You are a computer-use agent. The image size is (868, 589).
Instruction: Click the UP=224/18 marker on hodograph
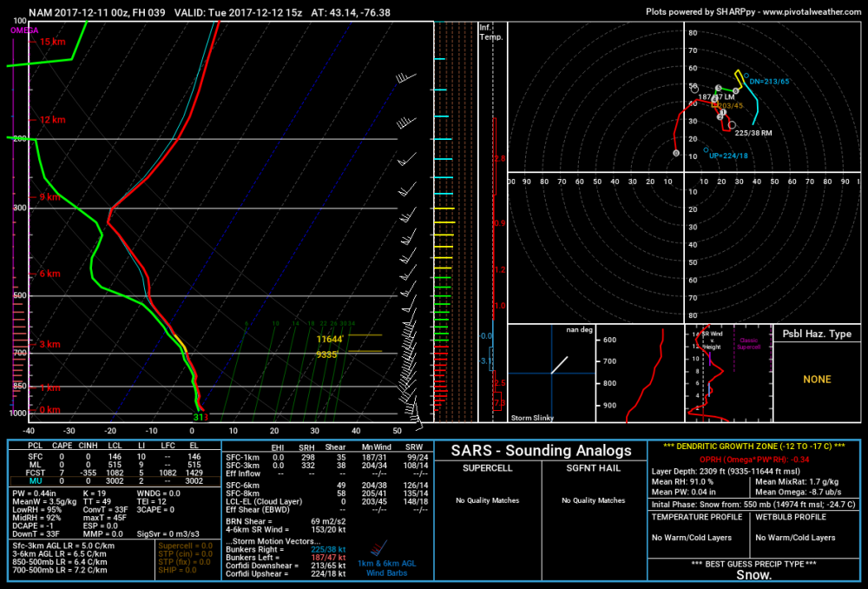[x=728, y=156]
